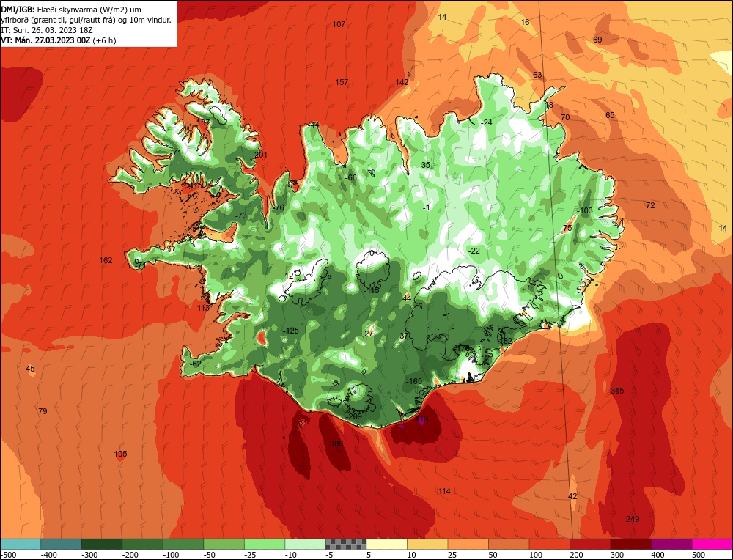Click the '72' value over the eastern sea
This screenshot has height=560, width=733.
pyautogui.click(x=650, y=205)
